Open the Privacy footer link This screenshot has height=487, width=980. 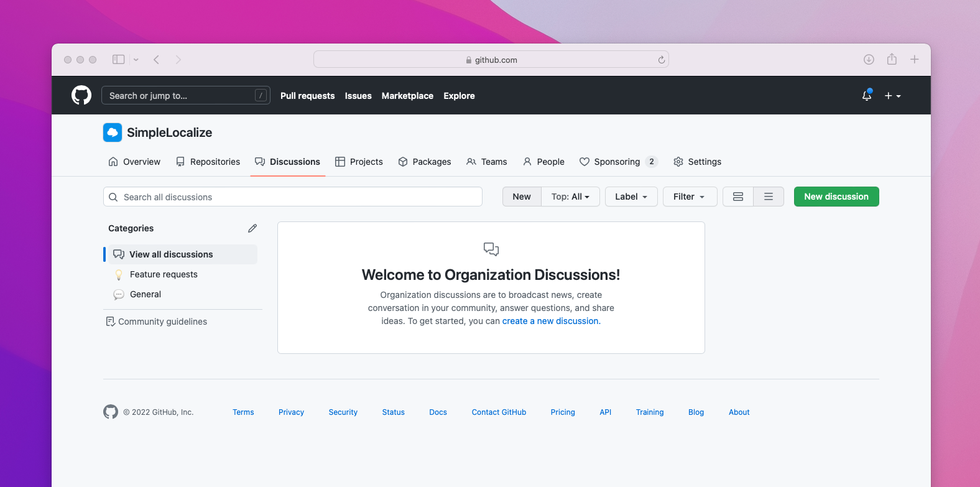(291, 412)
